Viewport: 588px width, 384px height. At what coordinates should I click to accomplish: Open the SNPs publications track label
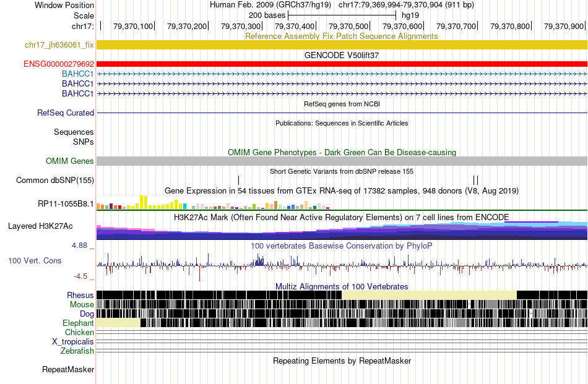tap(84, 142)
